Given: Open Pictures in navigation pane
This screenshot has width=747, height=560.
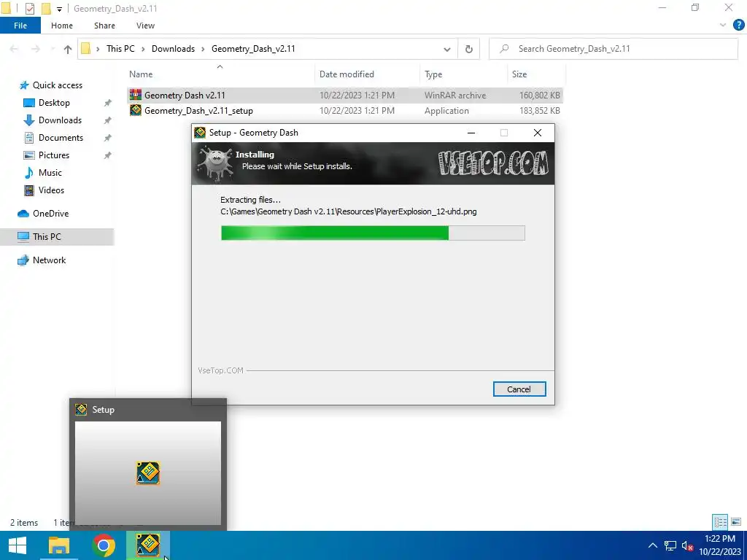Looking at the screenshot, I should 54,155.
